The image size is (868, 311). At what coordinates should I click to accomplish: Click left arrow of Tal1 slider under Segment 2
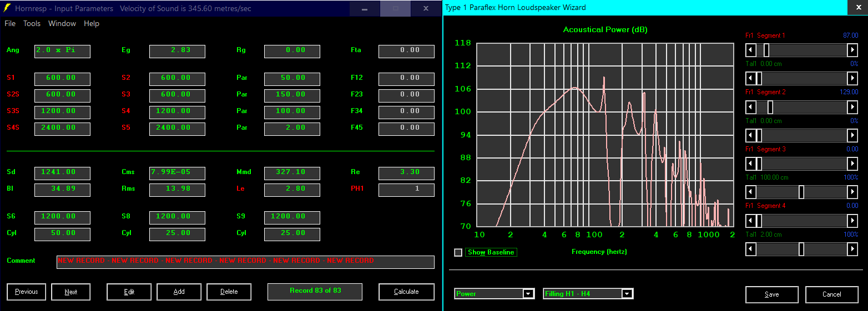(750, 135)
